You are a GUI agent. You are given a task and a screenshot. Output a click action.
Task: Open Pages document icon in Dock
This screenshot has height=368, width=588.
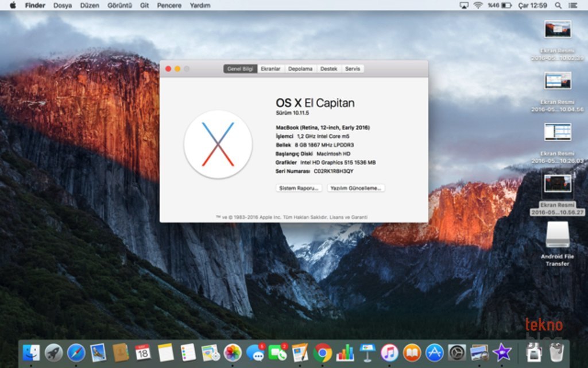[x=300, y=352]
